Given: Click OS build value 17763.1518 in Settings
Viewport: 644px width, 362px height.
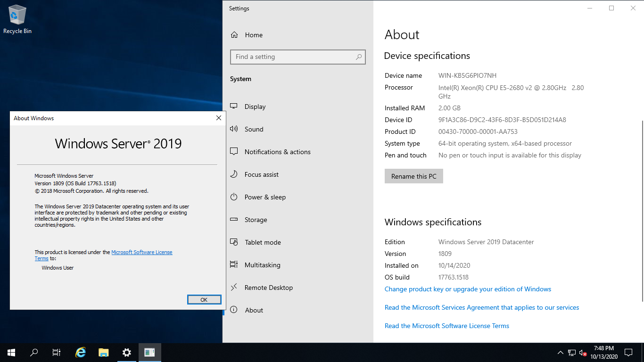Looking at the screenshot, I should 454,277.
